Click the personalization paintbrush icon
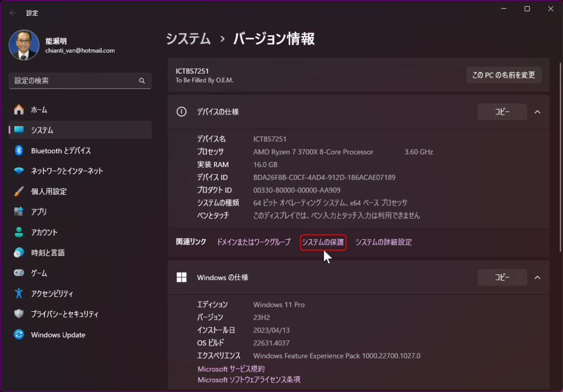 pyautogui.click(x=19, y=191)
